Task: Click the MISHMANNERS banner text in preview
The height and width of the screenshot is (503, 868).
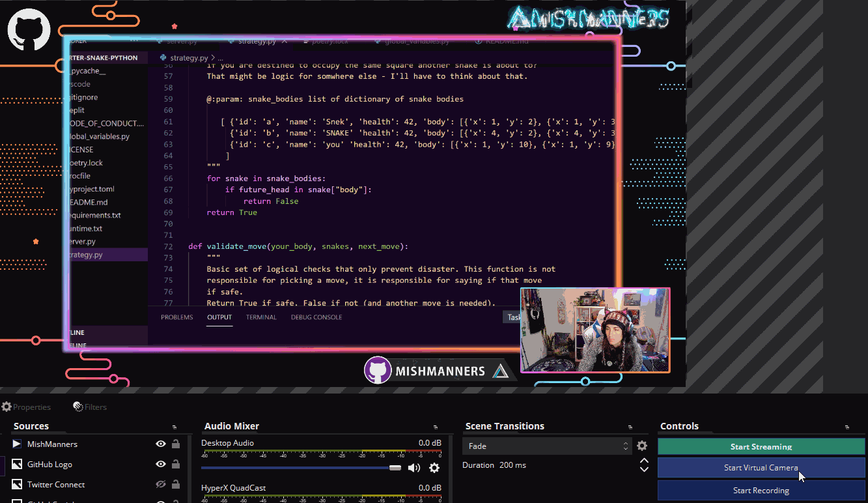Action: coord(440,371)
